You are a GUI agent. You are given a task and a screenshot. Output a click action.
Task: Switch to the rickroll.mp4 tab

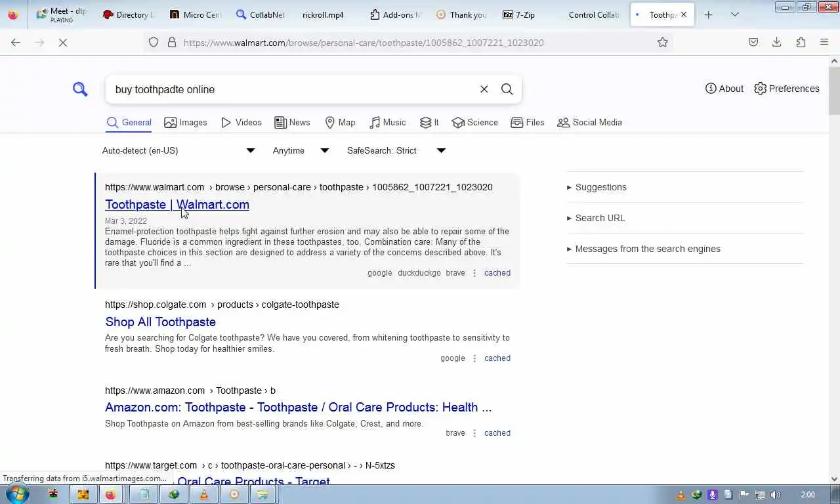pos(327,14)
